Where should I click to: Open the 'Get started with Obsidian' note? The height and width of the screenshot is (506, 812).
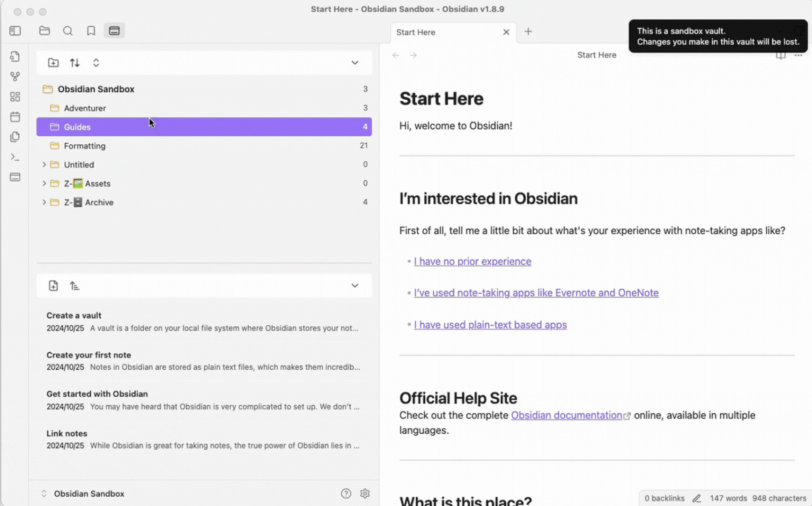coord(204,400)
